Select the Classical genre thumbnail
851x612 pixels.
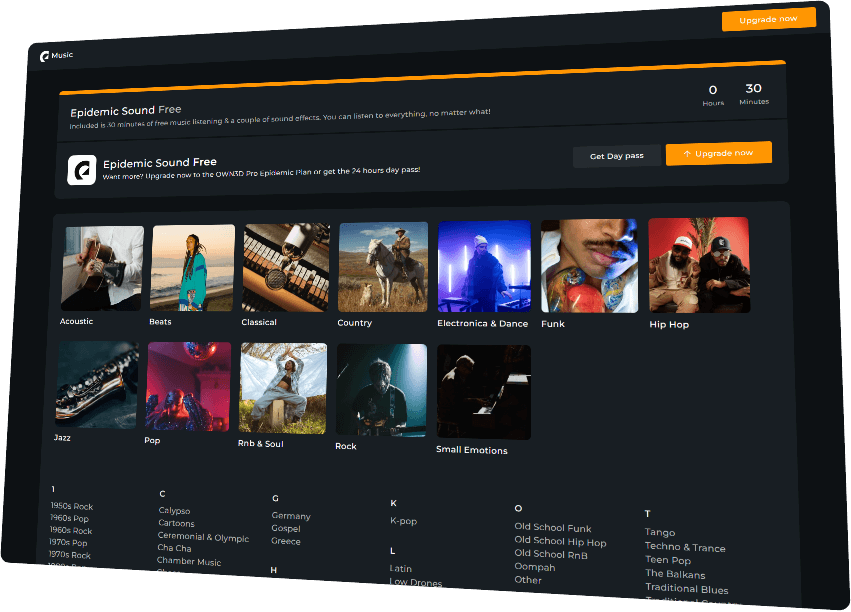click(286, 267)
